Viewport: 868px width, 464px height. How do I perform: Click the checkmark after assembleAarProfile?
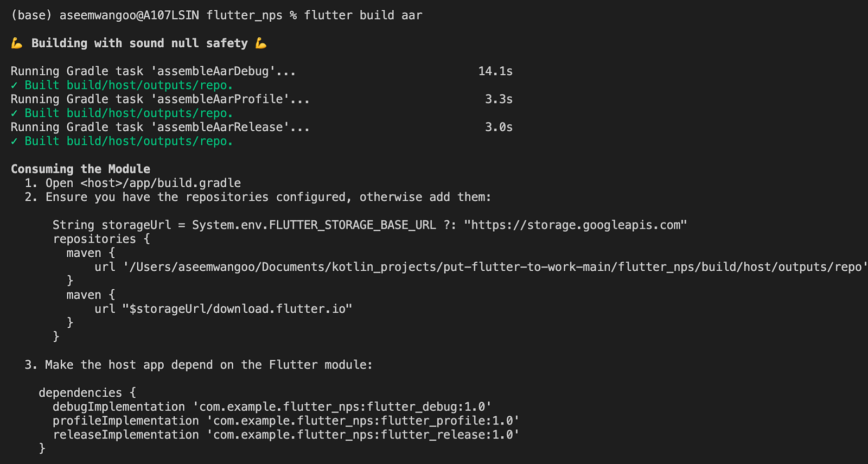coord(14,113)
